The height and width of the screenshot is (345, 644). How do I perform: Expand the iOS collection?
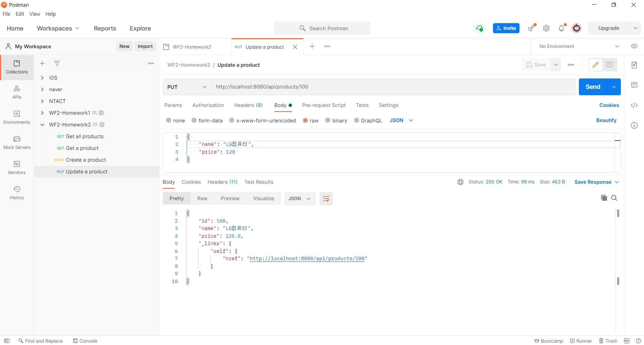42,78
